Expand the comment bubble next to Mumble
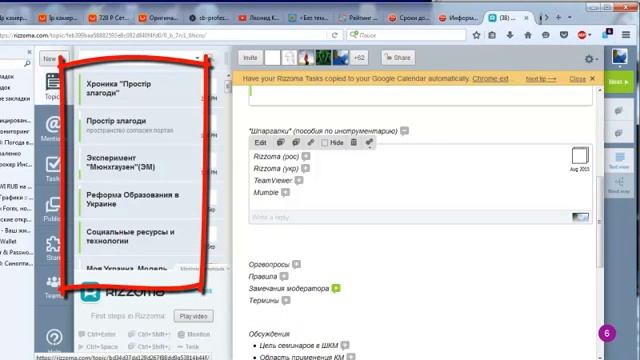Viewport: 640px width, 360px height. tap(285, 192)
